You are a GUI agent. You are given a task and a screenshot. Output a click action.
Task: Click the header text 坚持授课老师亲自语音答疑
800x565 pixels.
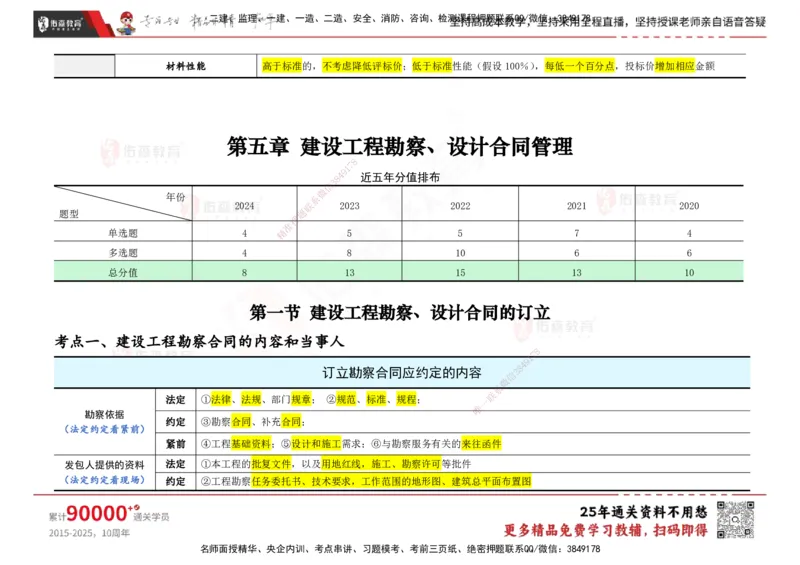pos(701,22)
